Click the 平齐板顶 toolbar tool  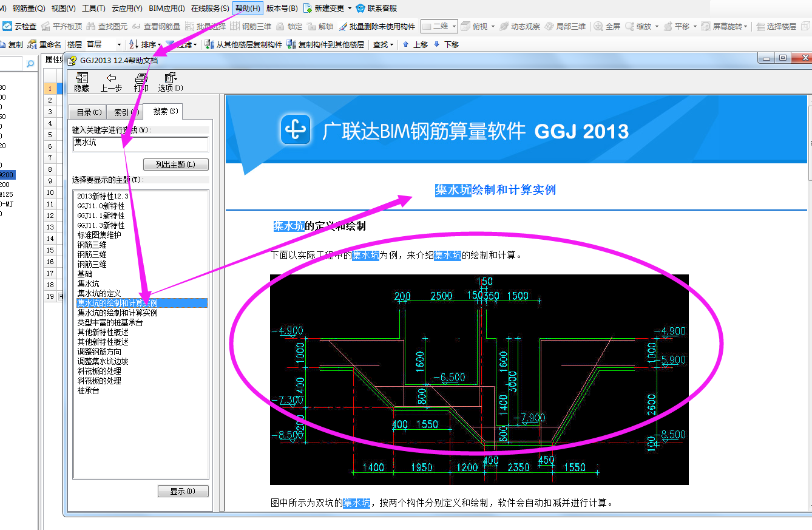[61, 27]
